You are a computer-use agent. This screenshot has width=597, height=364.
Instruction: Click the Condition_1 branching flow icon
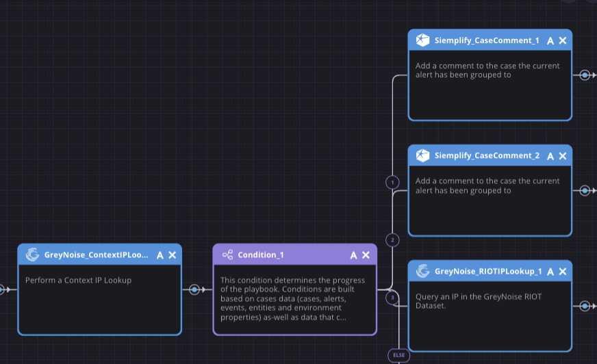point(228,255)
